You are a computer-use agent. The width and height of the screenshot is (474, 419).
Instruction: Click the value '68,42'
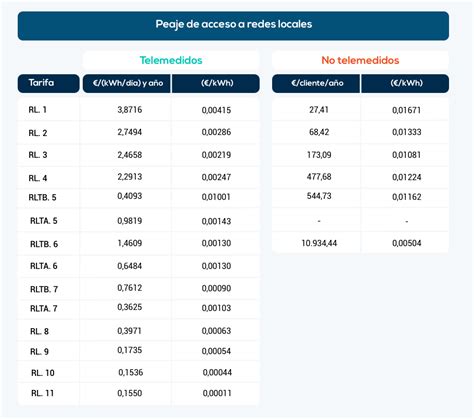pyautogui.click(x=319, y=132)
